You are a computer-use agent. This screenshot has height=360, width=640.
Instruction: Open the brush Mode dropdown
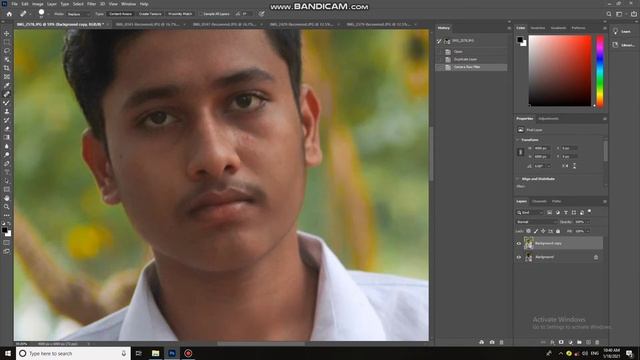(x=78, y=14)
